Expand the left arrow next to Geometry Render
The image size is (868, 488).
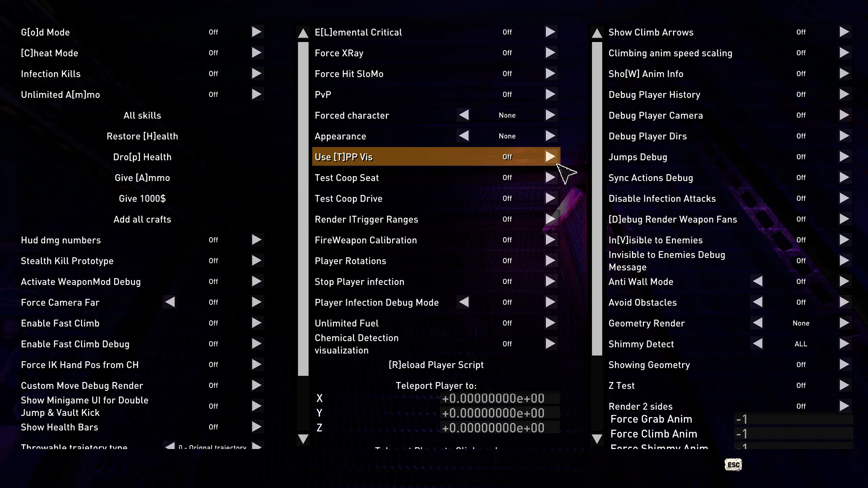pyautogui.click(x=757, y=323)
